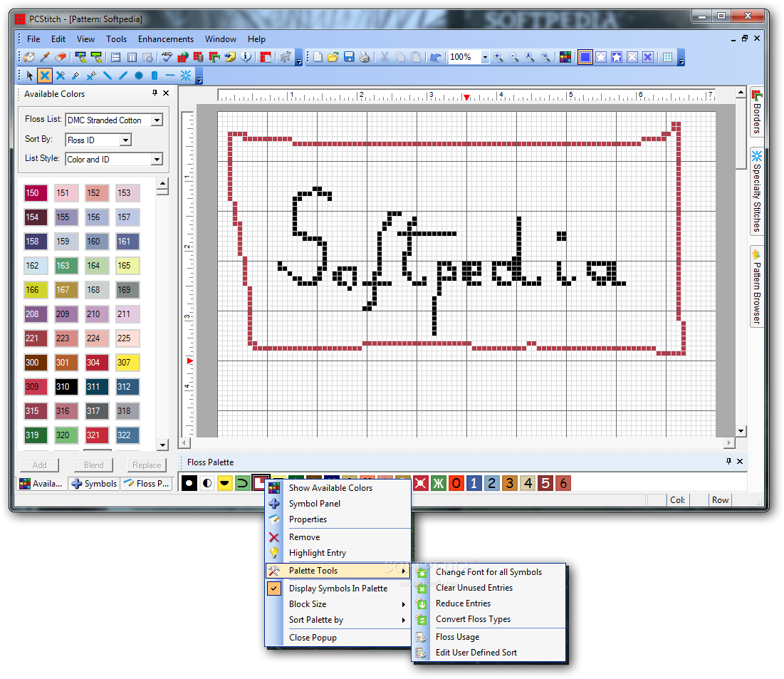This screenshot has width=784, height=679.
Task: Expand the Palette Tools submenu
Action: pos(338,571)
